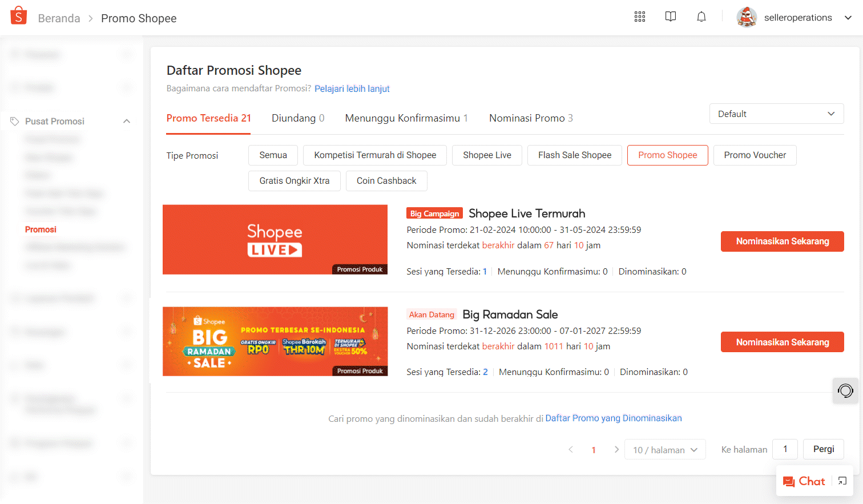Nominate now for Shopee Live Termurah
The width and height of the screenshot is (863, 504).
[782, 241]
